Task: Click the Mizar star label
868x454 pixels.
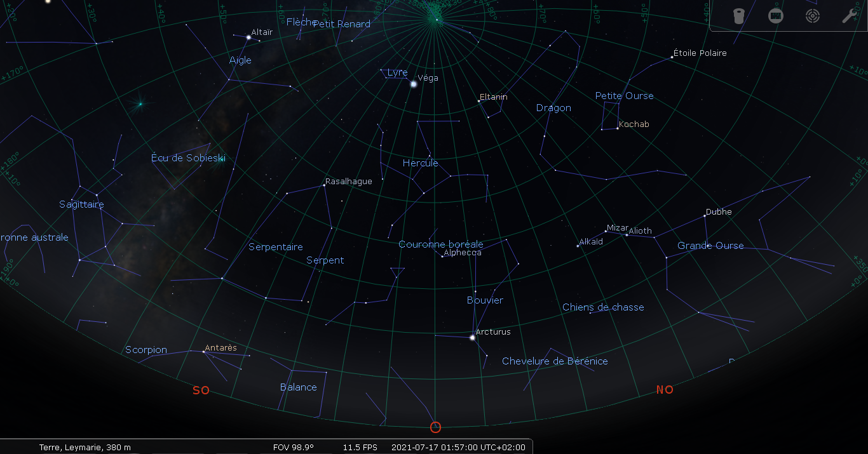Action: point(617,228)
